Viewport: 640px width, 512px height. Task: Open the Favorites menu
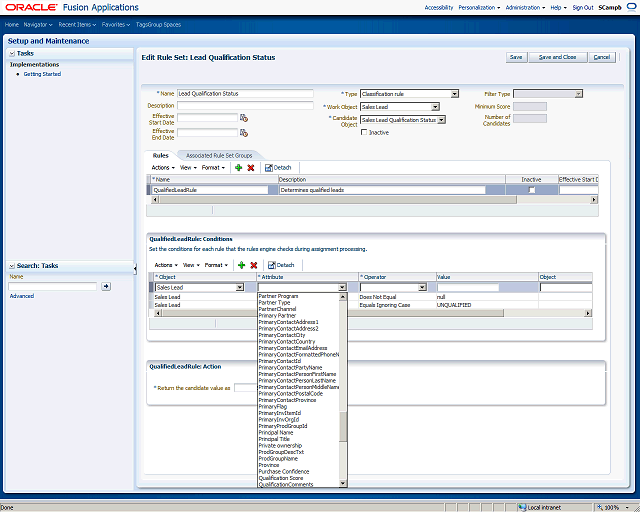click(116, 24)
